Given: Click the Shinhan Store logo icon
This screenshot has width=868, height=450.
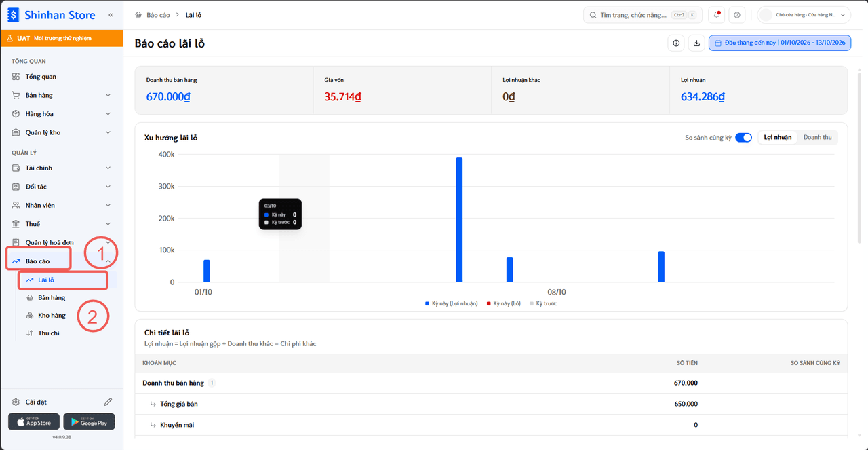Looking at the screenshot, I should point(14,14).
